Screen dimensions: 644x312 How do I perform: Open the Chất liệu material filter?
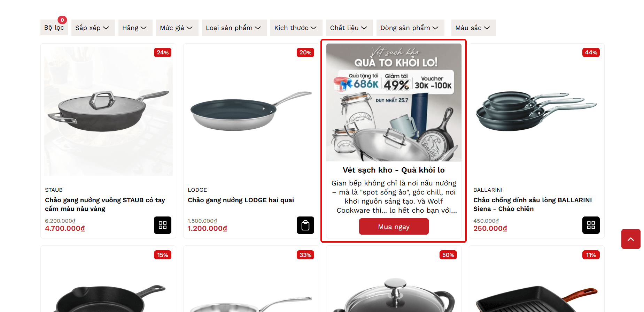[349, 28]
